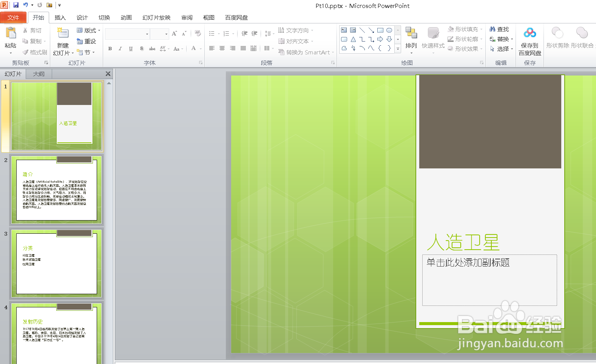Open the 文字方向 text direction dropdown
The width and height of the screenshot is (596, 364).
pyautogui.click(x=296, y=30)
